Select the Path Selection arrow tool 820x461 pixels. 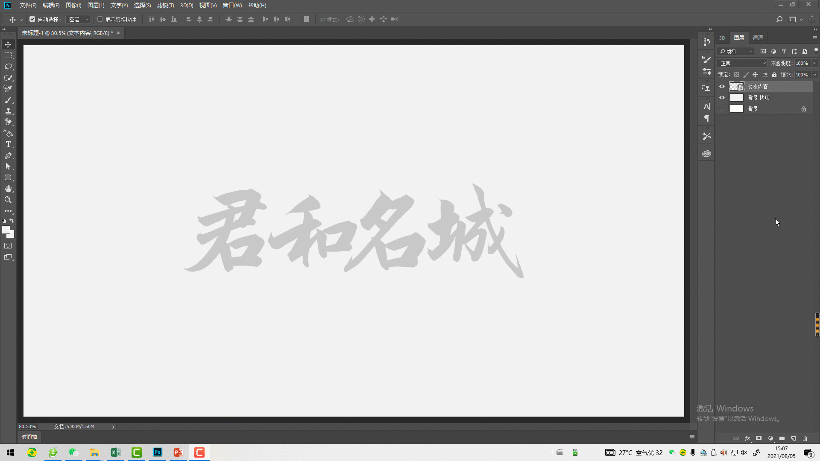(x=8, y=167)
